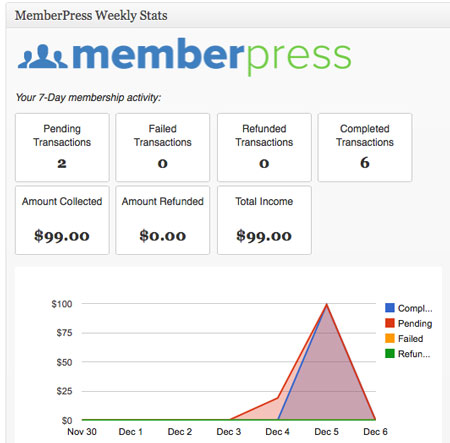Click the Pending legend label text
Image resolution: width=450 pixels, height=443 pixels.
[x=415, y=324]
